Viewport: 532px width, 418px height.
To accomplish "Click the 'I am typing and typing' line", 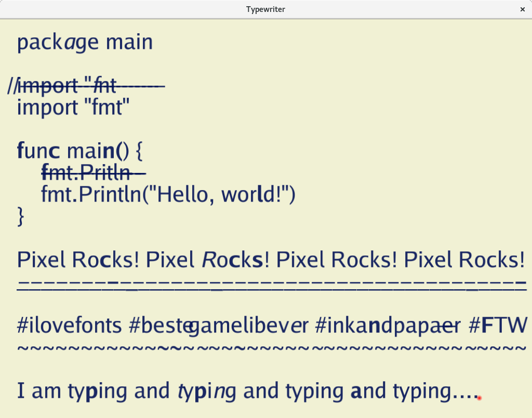I will point(248,392).
